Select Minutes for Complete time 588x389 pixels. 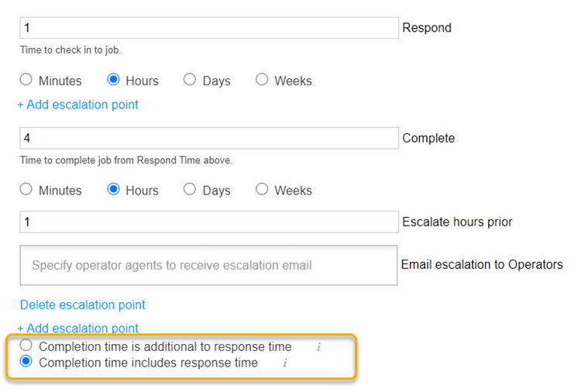point(26,190)
